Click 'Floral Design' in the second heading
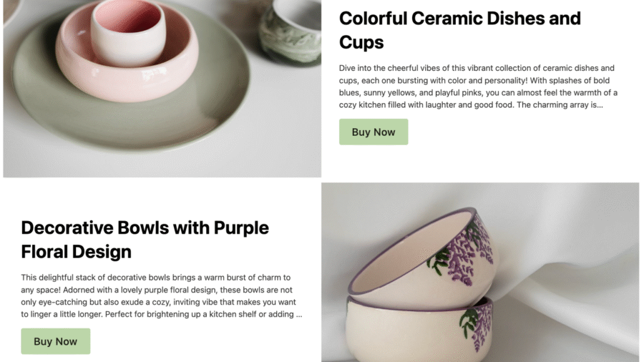 pyautogui.click(x=76, y=251)
